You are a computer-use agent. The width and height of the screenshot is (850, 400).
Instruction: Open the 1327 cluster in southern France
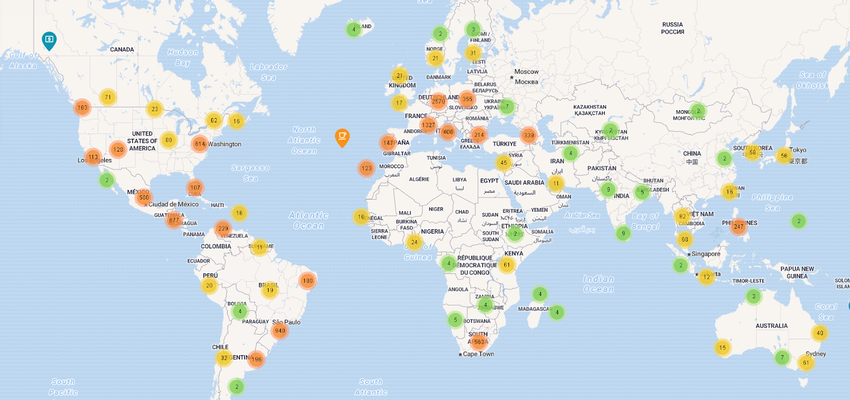coord(428,125)
